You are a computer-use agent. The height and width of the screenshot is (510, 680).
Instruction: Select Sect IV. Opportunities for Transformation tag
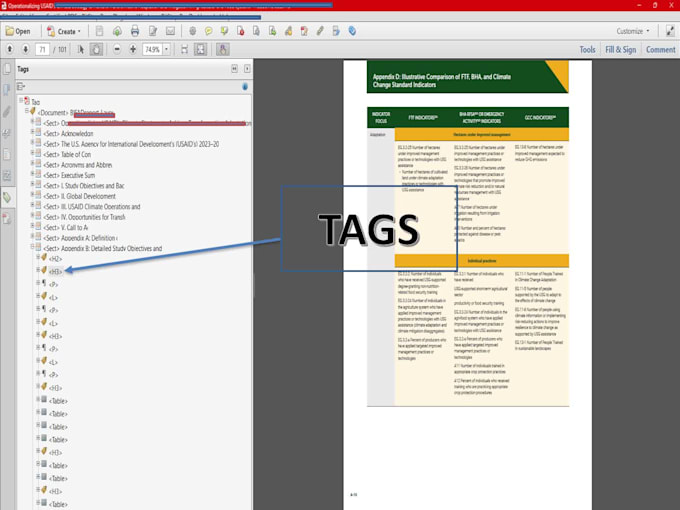(84, 217)
